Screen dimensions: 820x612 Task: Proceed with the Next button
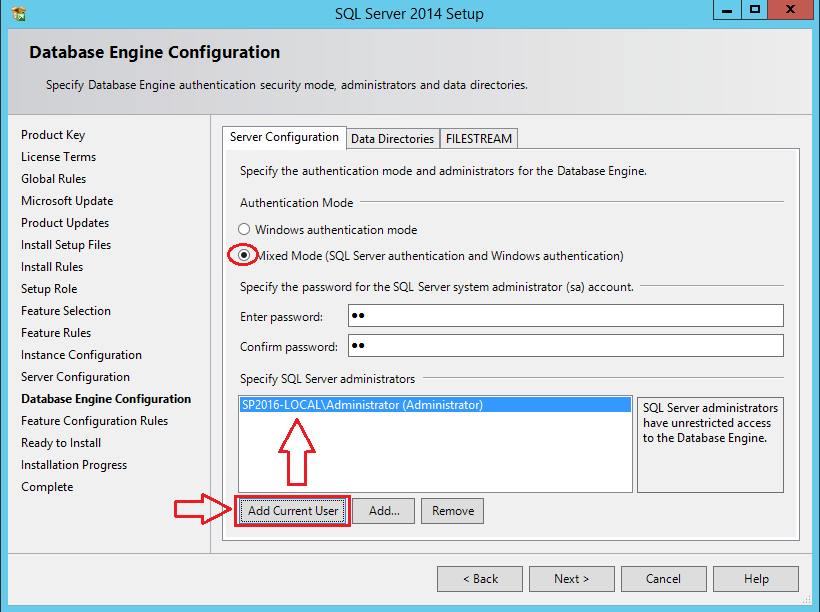coord(572,579)
